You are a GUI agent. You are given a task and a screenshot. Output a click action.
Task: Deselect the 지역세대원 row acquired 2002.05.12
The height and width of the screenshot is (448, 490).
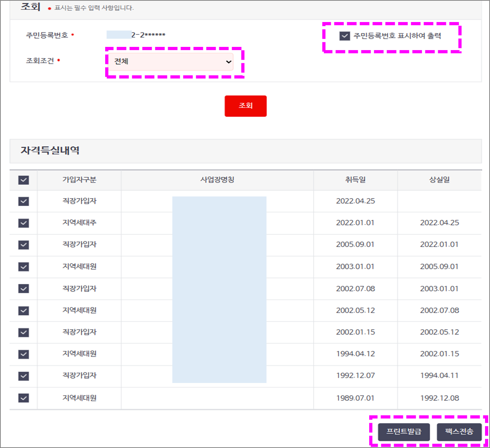tap(23, 311)
